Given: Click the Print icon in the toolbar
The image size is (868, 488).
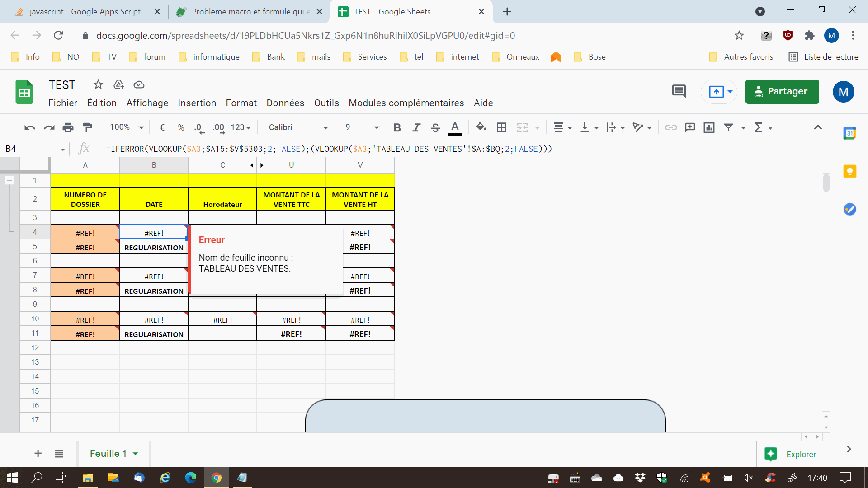Looking at the screenshot, I should pos(68,127).
